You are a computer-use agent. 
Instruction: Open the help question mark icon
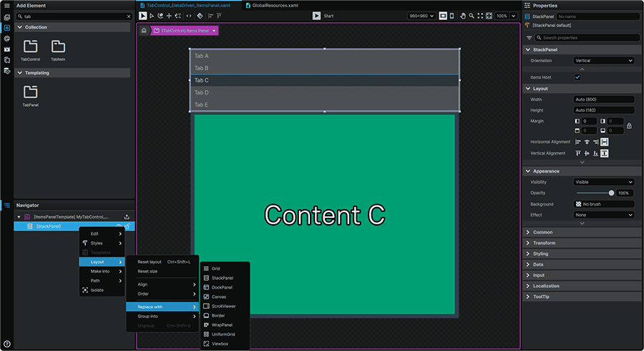[x=7, y=344]
